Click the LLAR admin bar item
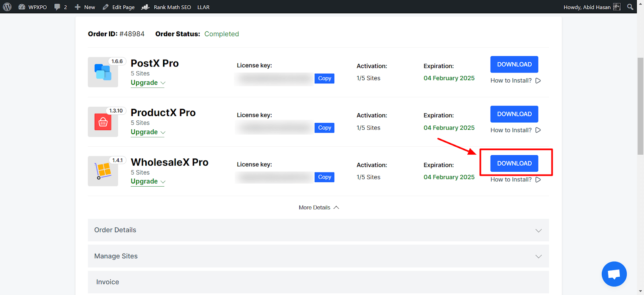The width and height of the screenshot is (644, 295). click(203, 7)
